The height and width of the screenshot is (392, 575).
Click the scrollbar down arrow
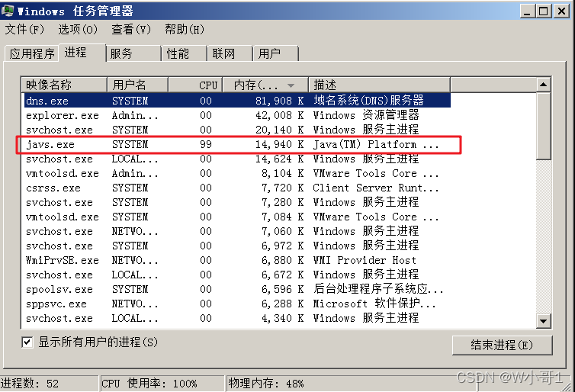pos(543,321)
